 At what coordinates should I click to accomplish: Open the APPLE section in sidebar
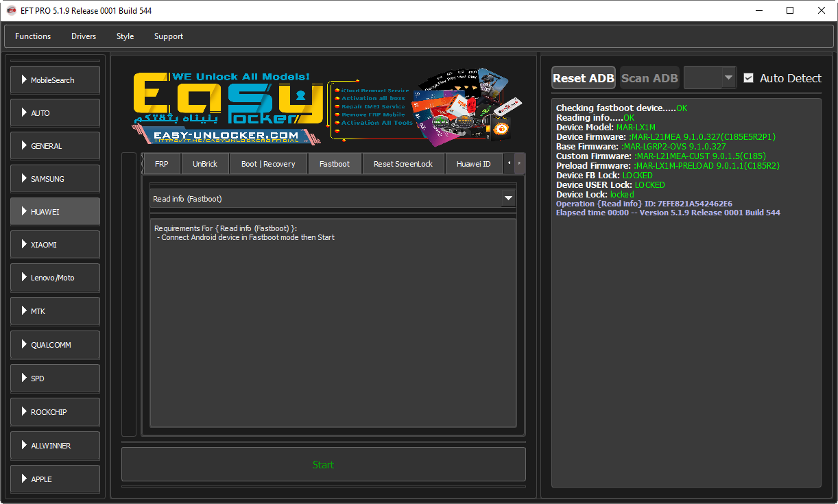point(55,479)
